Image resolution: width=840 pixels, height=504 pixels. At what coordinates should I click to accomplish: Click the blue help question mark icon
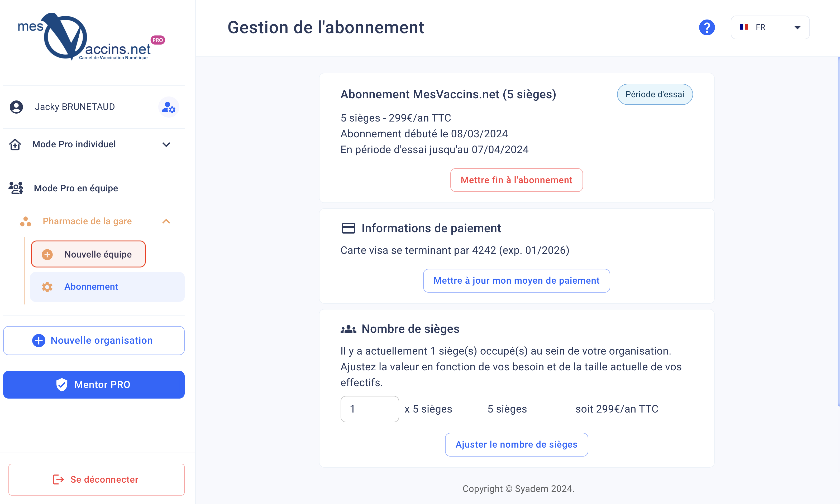tap(707, 27)
